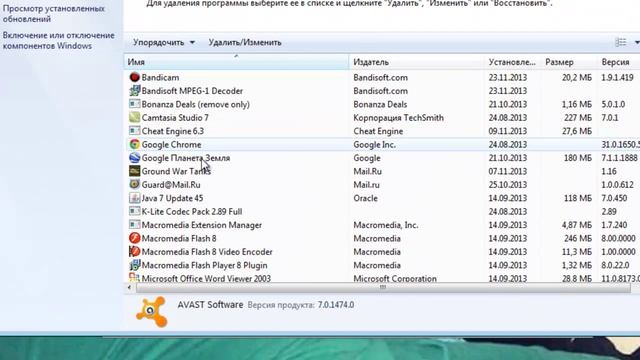Select K-Lite Codec Pack 2.89 Full

coord(192,211)
